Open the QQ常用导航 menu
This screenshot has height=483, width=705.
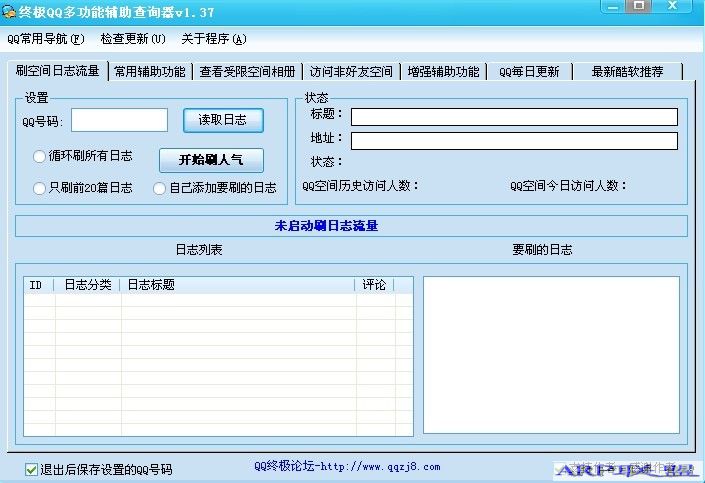[x=45, y=39]
